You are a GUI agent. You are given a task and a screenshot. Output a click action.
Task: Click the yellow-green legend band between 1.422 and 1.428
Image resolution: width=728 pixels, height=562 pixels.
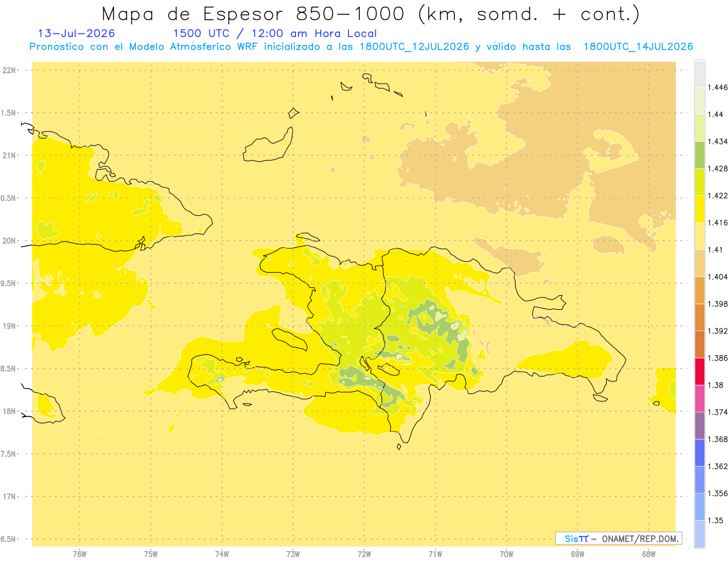699,182
